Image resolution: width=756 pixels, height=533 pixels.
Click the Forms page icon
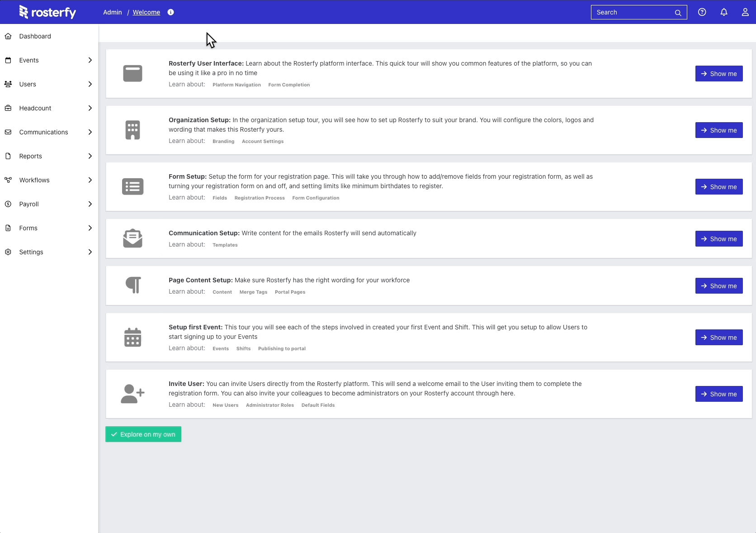8,228
